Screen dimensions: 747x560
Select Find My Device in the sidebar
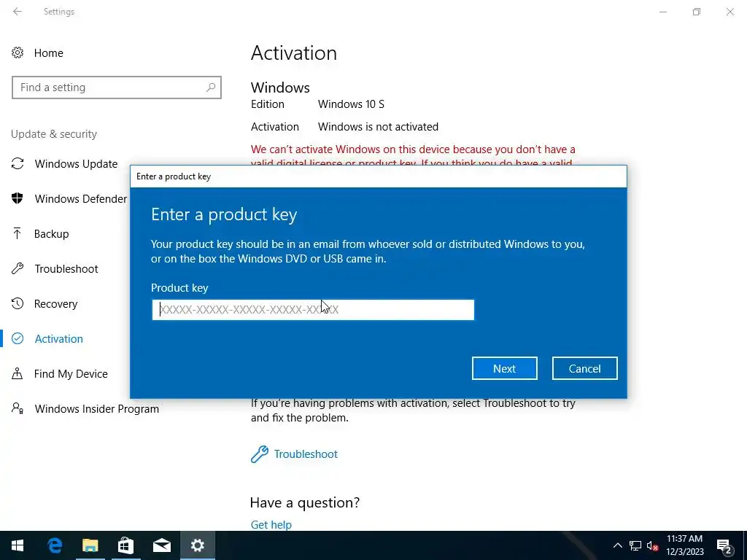pos(71,374)
